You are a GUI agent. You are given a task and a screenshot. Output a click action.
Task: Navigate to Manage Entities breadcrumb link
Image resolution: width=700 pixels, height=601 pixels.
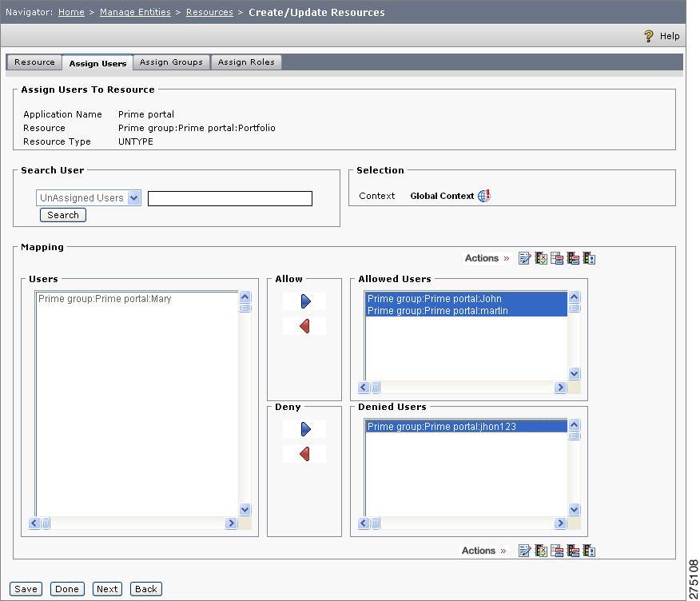click(x=135, y=12)
